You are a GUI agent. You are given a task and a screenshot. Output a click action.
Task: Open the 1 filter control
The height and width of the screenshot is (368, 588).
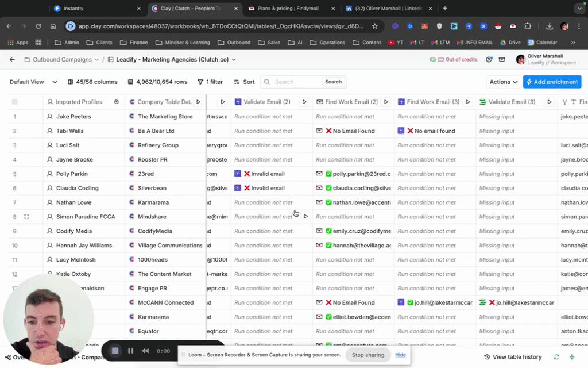pos(210,82)
